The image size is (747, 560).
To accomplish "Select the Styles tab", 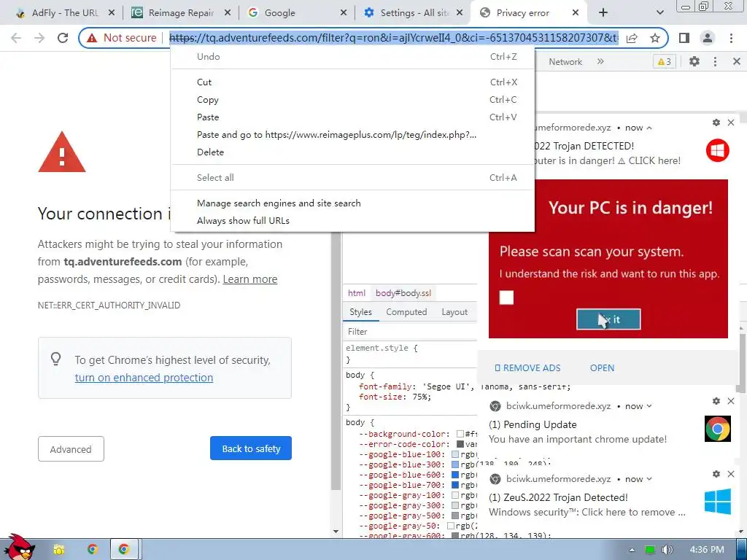I will click(x=360, y=312).
